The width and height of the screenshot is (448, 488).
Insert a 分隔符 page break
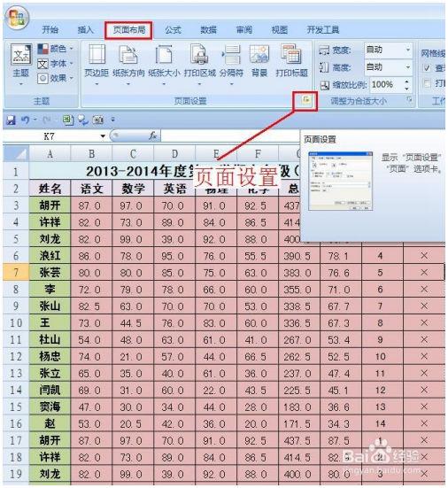(231, 65)
